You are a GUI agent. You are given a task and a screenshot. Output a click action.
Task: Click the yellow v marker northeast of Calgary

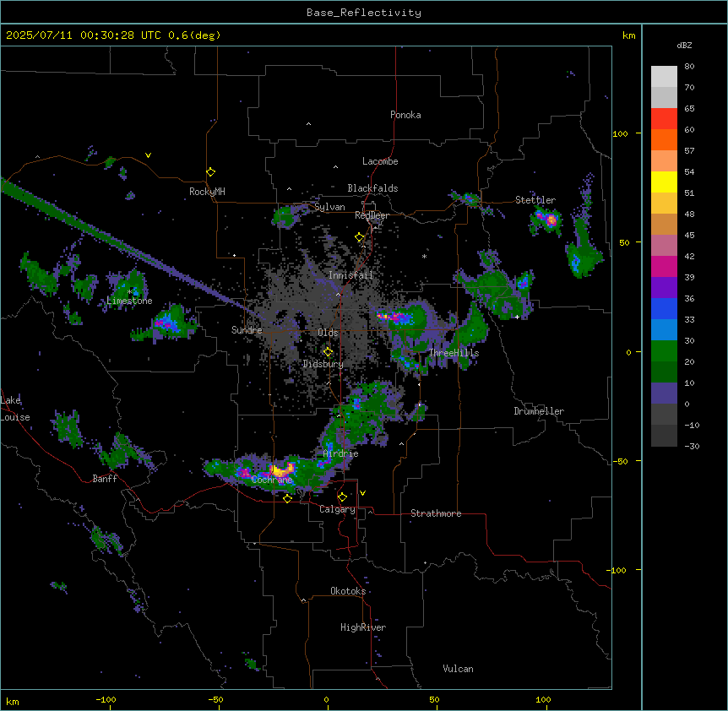coord(362,493)
